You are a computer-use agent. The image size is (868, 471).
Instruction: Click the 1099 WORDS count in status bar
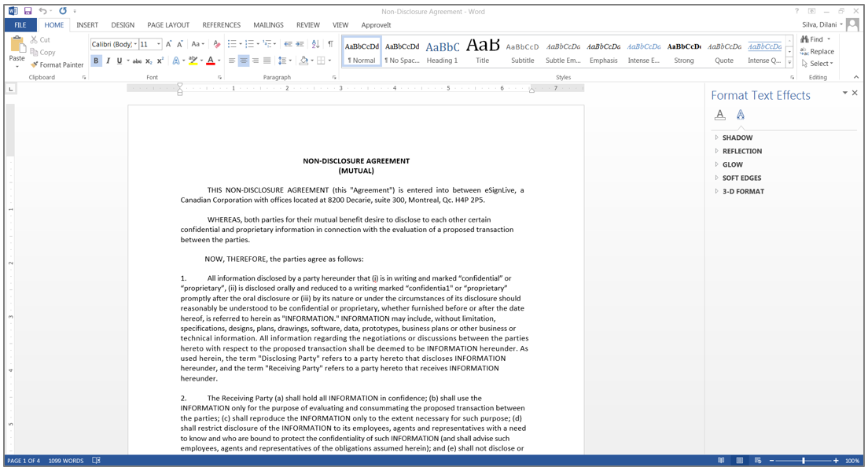point(66,461)
